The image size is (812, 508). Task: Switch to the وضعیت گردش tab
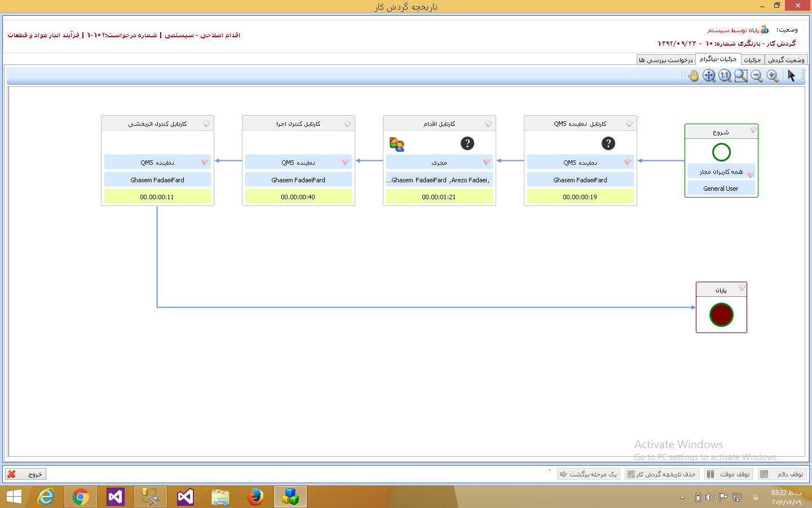[x=786, y=60]
